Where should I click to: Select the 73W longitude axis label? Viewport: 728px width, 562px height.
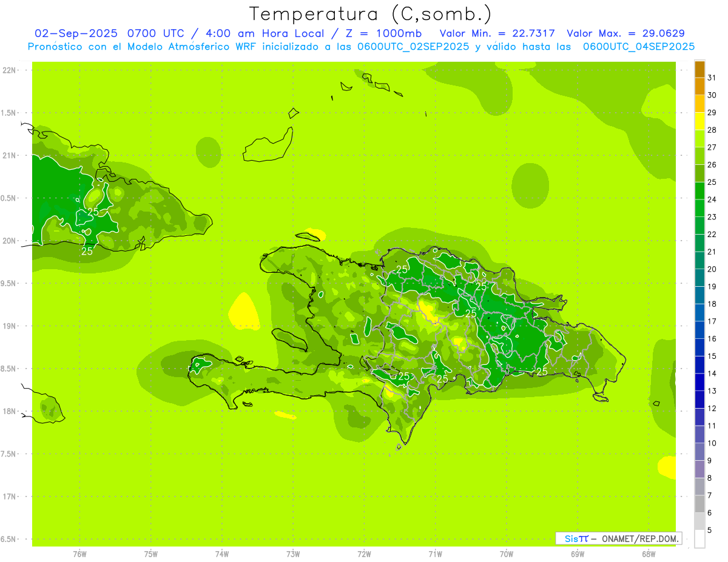click(293, 554)
